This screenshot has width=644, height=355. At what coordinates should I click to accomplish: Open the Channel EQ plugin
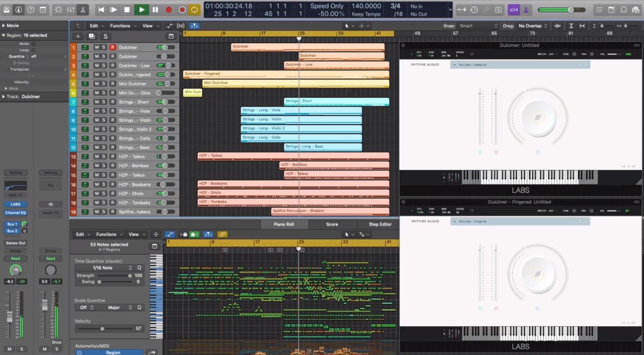point(15,213)
